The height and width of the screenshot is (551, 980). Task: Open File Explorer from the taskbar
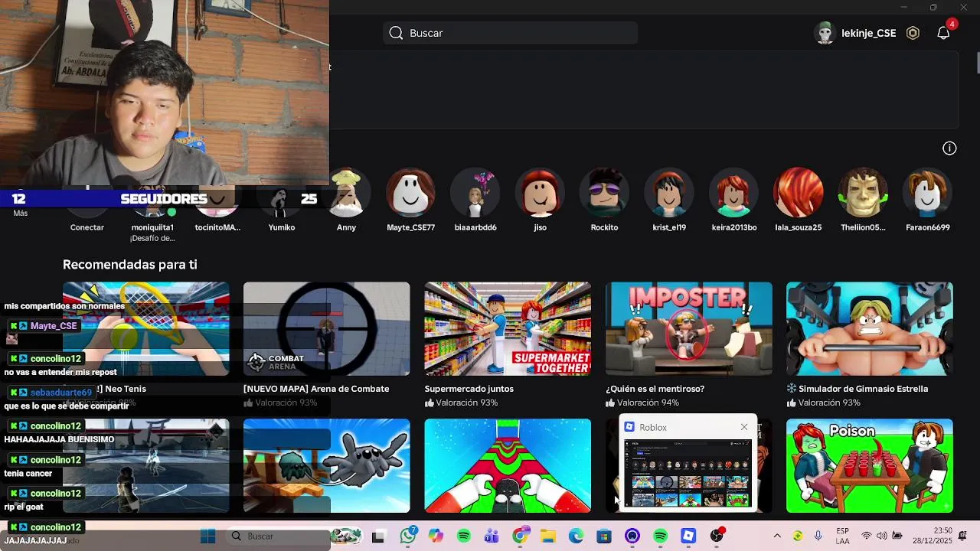coord(548,536)
